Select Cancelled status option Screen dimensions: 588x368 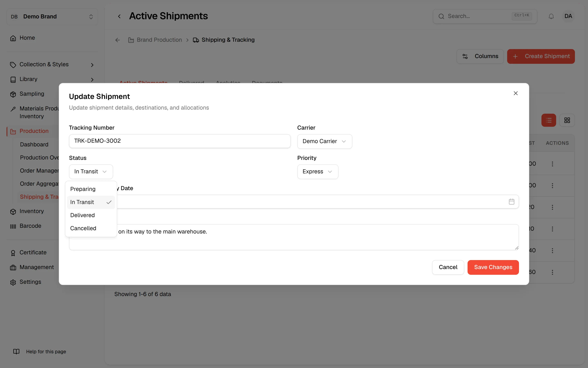coord(91,228)
